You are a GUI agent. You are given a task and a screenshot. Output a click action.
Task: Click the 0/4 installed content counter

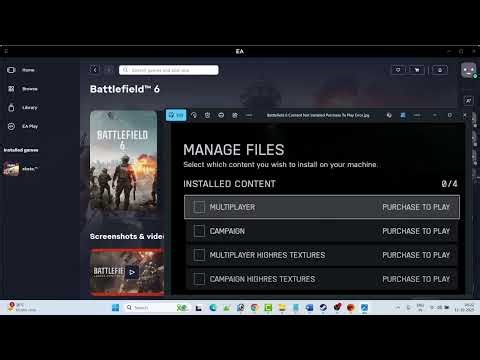coord(449,184)
